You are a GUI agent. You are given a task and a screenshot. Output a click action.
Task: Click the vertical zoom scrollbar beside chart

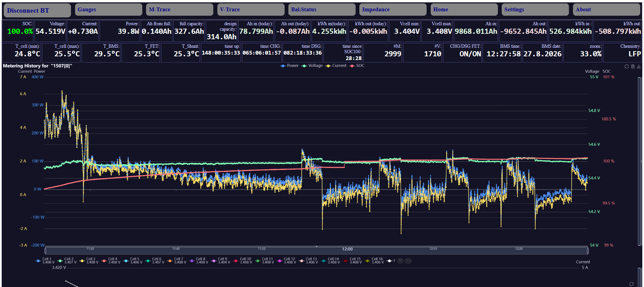click(640, 161)
